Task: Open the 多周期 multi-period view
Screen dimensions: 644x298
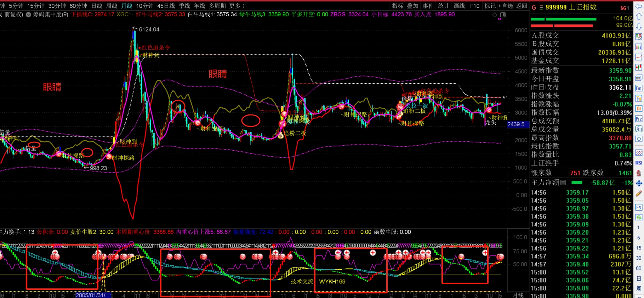Action: [x=217, y=6]
